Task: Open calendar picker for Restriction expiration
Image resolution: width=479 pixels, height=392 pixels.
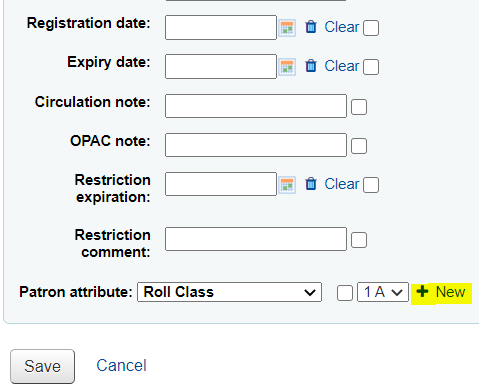Action: pos(287,184)
